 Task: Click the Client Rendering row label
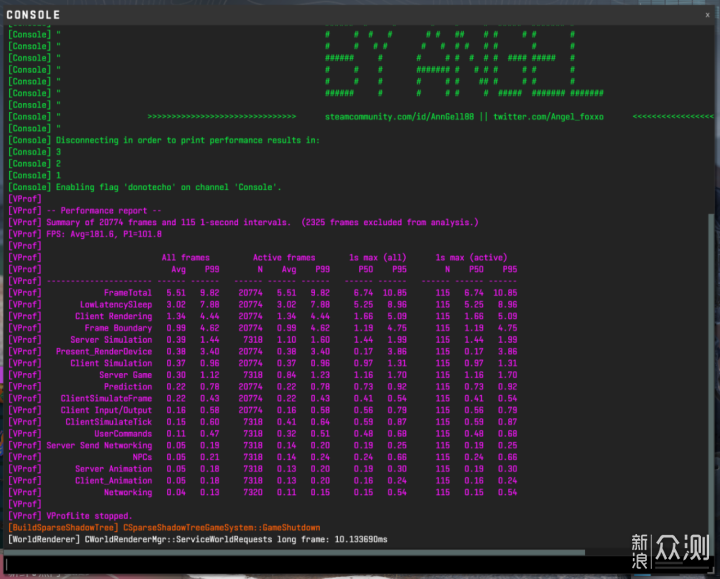tap(113, 316)
